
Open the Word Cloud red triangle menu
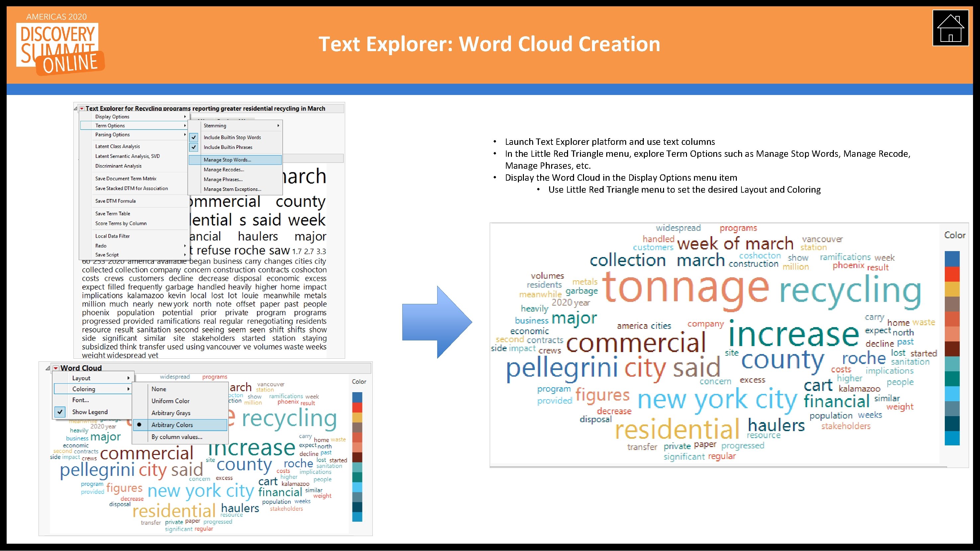point(55,368)
